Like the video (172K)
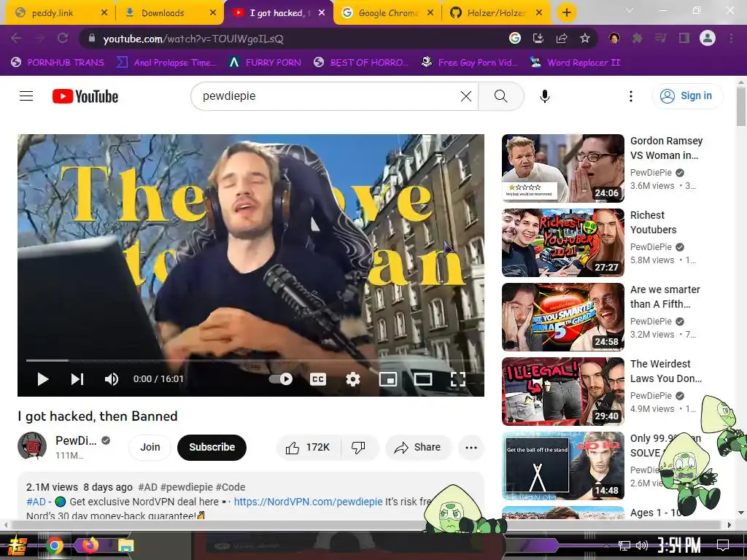This screenshot has width=747, height=560. tap(309, 447)
